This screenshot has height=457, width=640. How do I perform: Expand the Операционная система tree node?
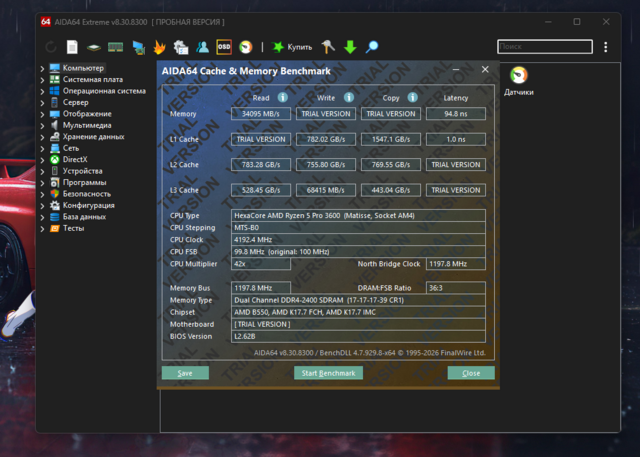tap(42, 91)
